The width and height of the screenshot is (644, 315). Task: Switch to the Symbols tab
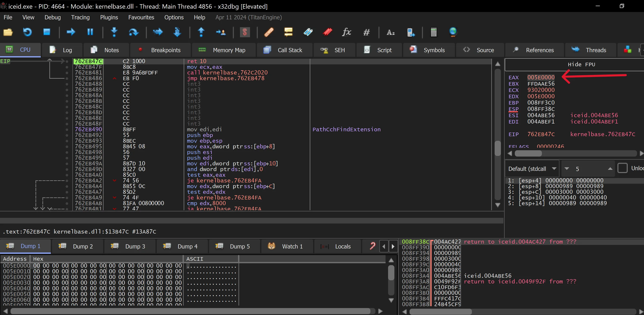tap(429, 50)
